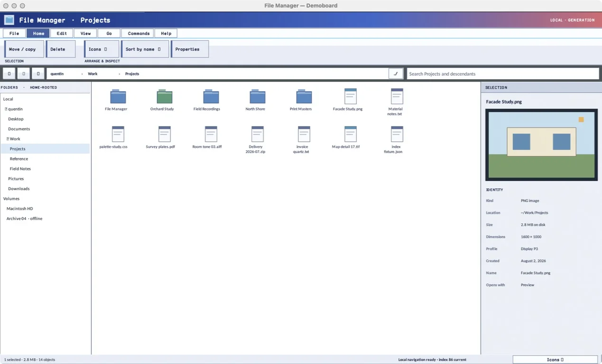Click the Local navigation ready status message
This screenshot has width=602, height=364.
432,360
